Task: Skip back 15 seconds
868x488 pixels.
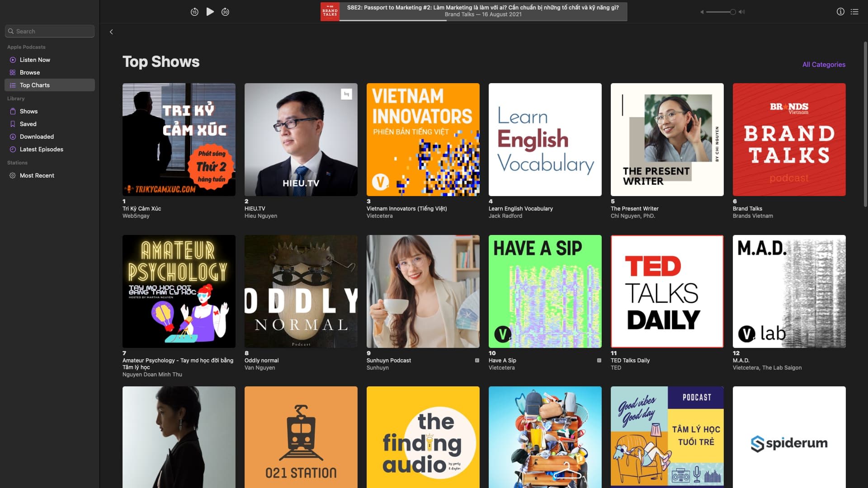Action: click(194, 12)
